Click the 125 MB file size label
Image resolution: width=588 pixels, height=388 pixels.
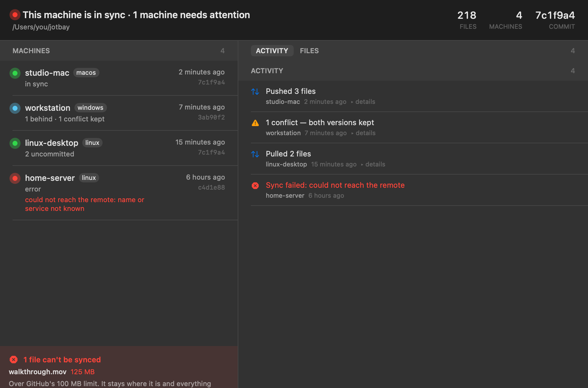[83, 372]
